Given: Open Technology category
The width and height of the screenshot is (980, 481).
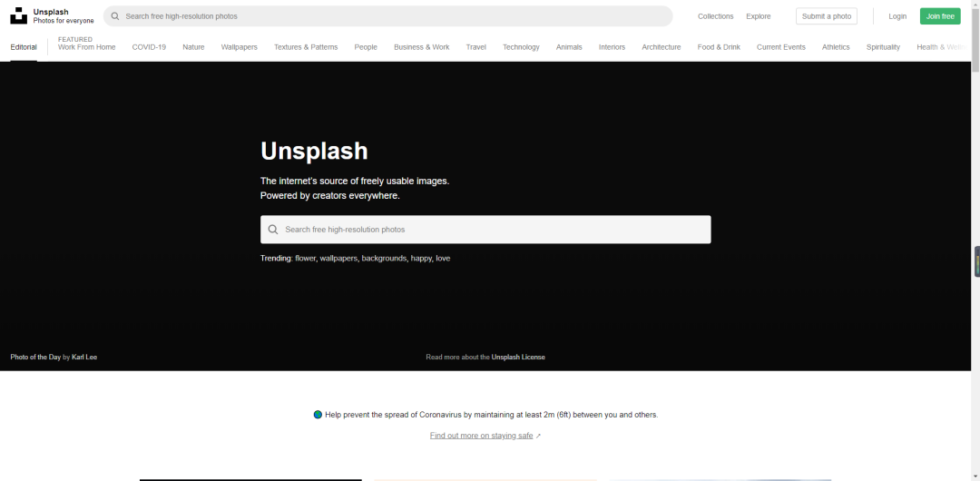Looking at the screenshot, I should pyautogui.click(x=521, y=47).
